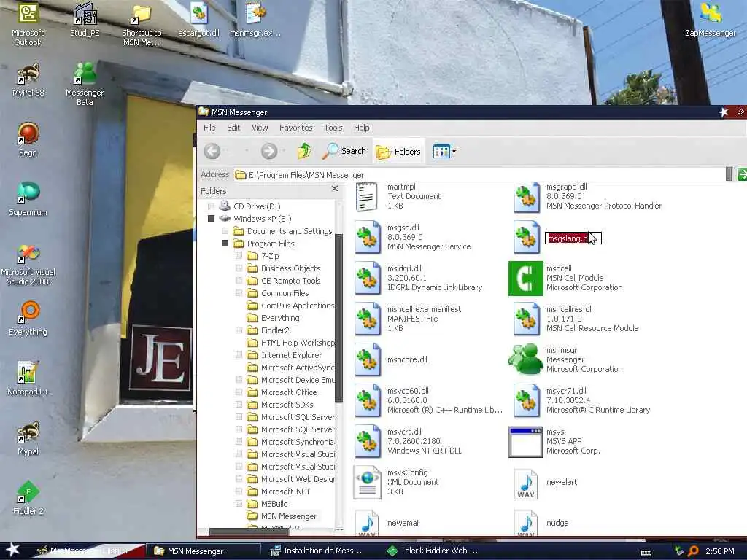The width and height of the screenshot is (747, 560).
Task: Click the address bar path field
Action: pyautogui.click(x=479, y=175)
